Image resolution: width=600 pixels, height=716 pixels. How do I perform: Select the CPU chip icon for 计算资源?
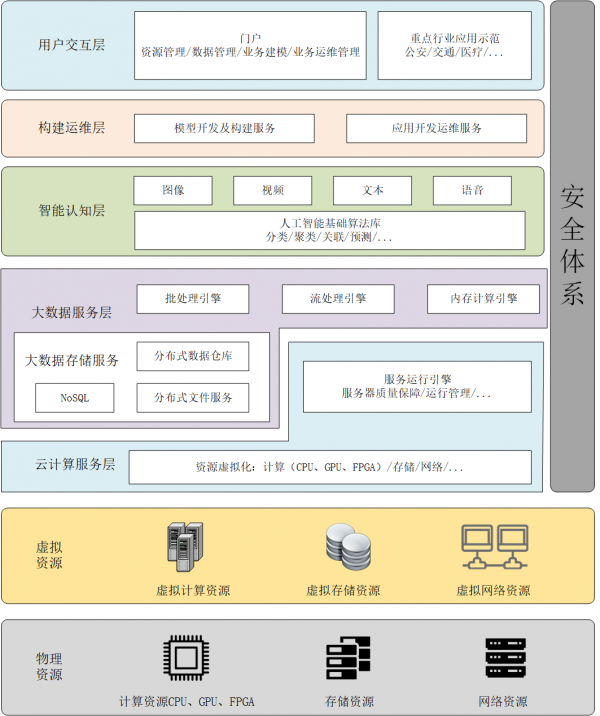(x=186, y=658)
